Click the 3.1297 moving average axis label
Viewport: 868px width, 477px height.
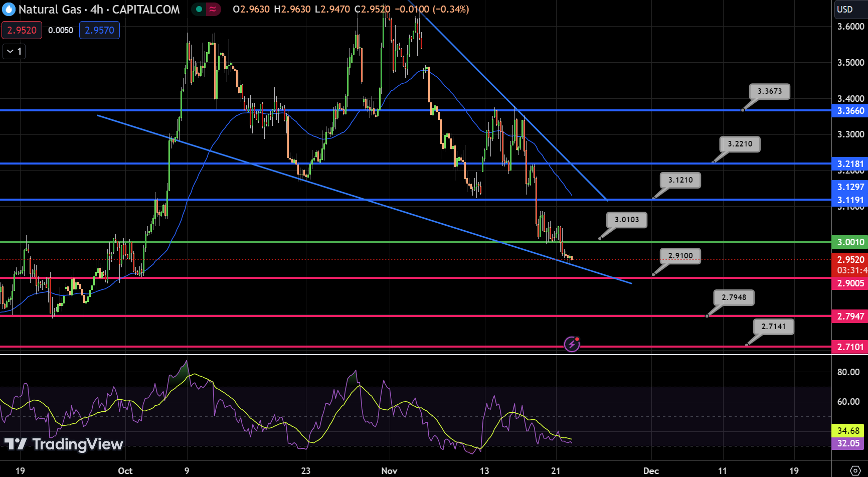click(x=850, y=187)
